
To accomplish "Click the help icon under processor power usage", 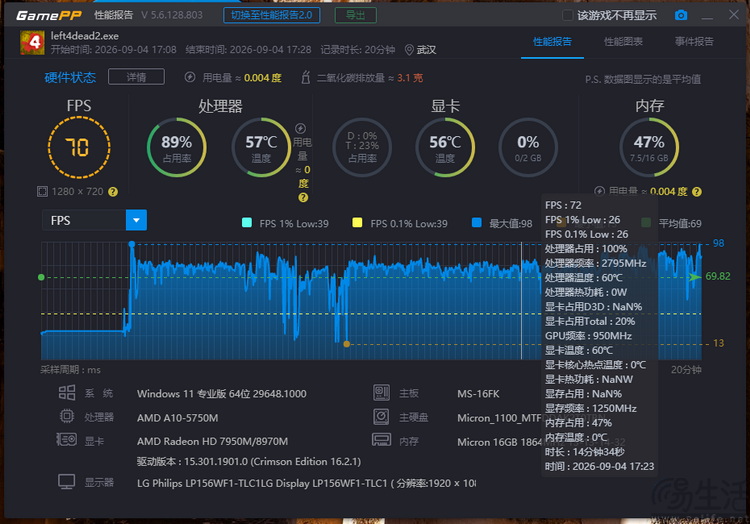I will point(303,197).
